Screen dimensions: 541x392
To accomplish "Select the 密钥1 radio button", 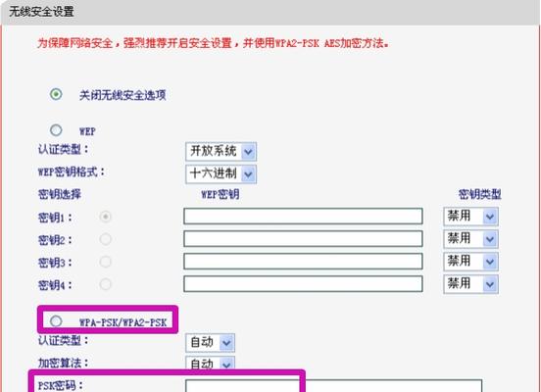I will pyautogui.click(x=105, y=217).
